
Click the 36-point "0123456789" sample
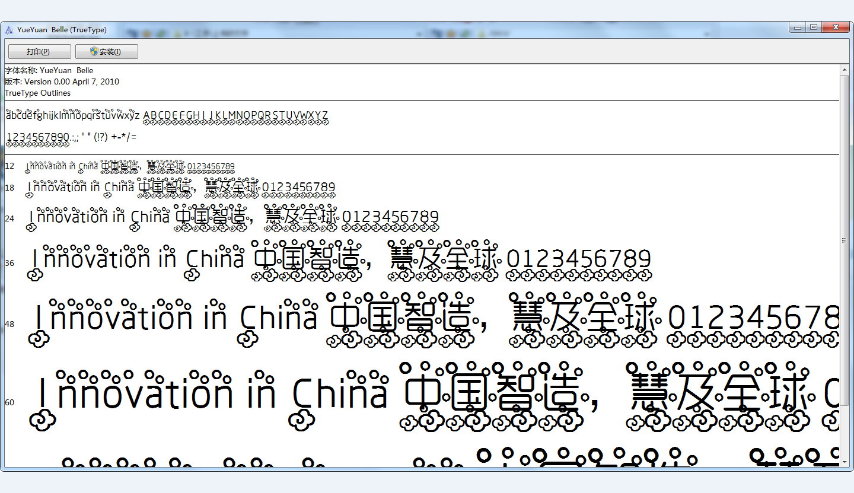pos(578,263)
